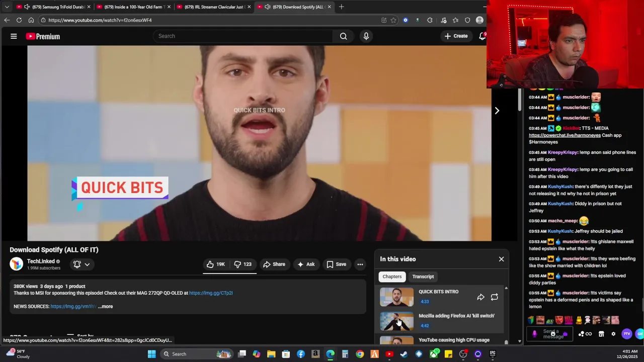Screen dimensions: 644x362
Task: Click the address bar URL
Action: pos(100,20)
